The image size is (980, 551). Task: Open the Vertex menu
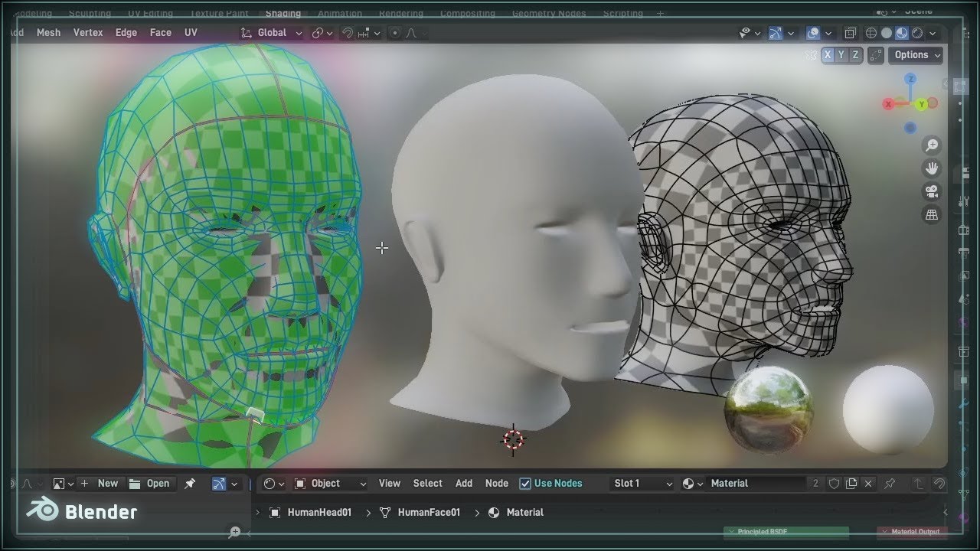pos(88,33)
